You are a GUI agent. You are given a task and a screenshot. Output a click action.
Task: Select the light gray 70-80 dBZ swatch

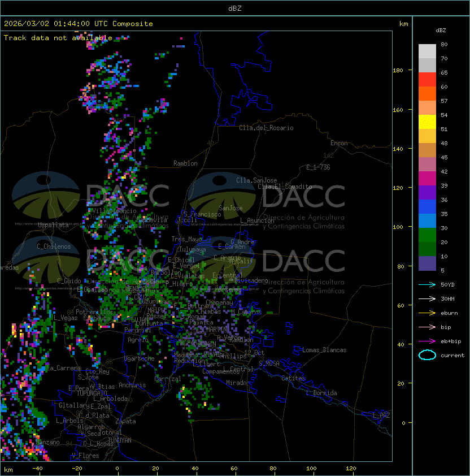[427, 51]
